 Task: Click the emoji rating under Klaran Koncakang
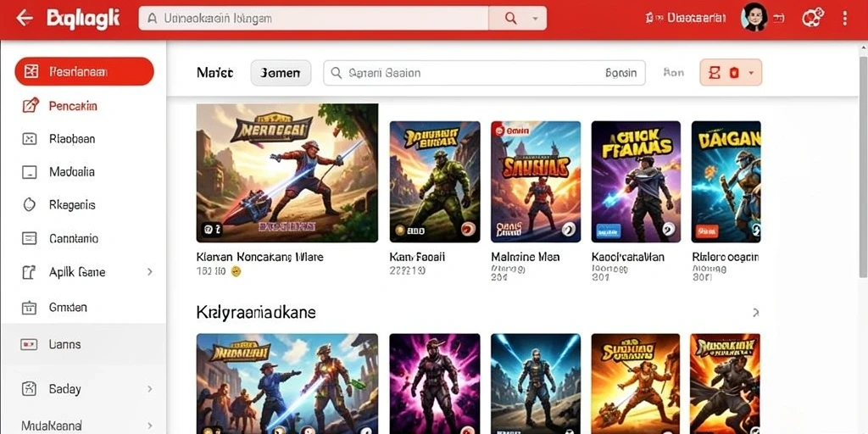tap(236, 271)
